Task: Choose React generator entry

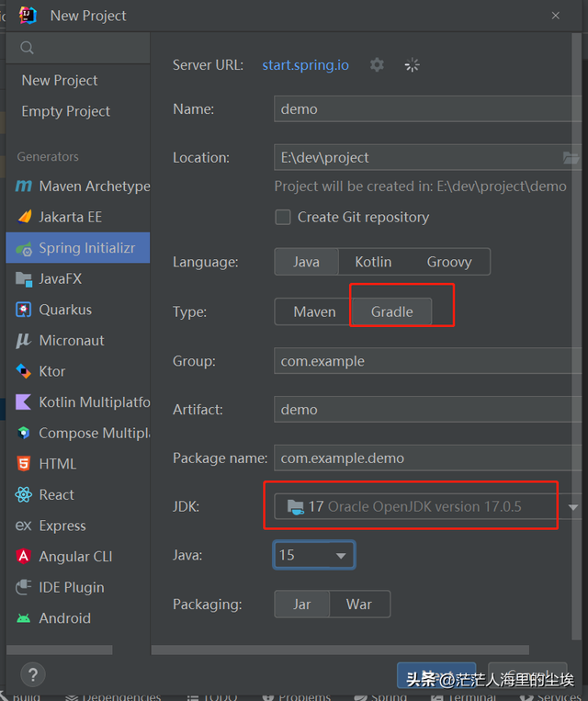Action: click(78, 494)
